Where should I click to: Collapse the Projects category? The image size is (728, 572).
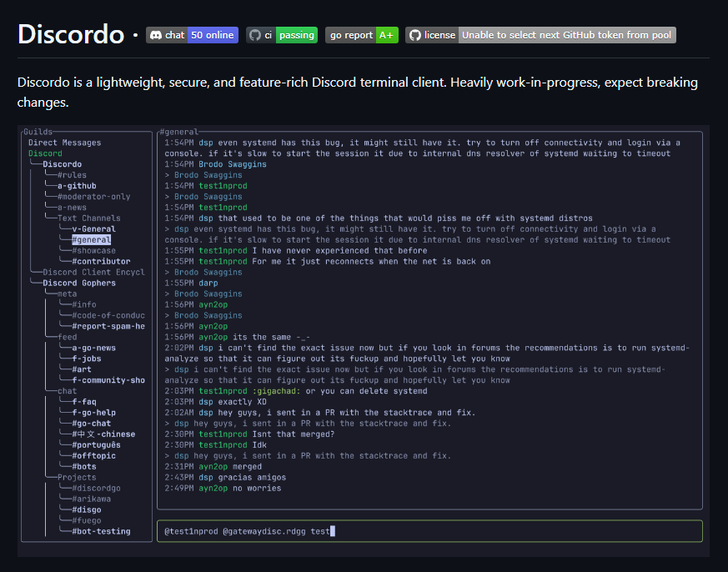[77, 477]
